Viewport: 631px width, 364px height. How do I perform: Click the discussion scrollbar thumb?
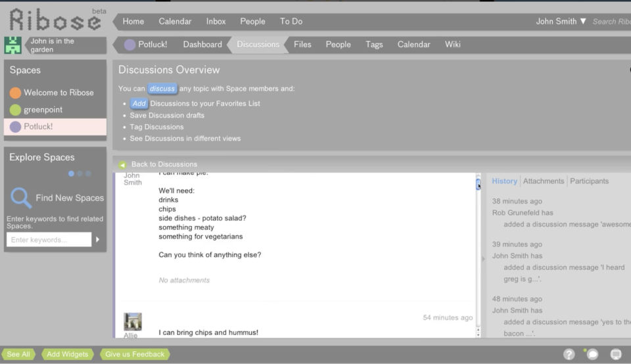tap(478, 184)
